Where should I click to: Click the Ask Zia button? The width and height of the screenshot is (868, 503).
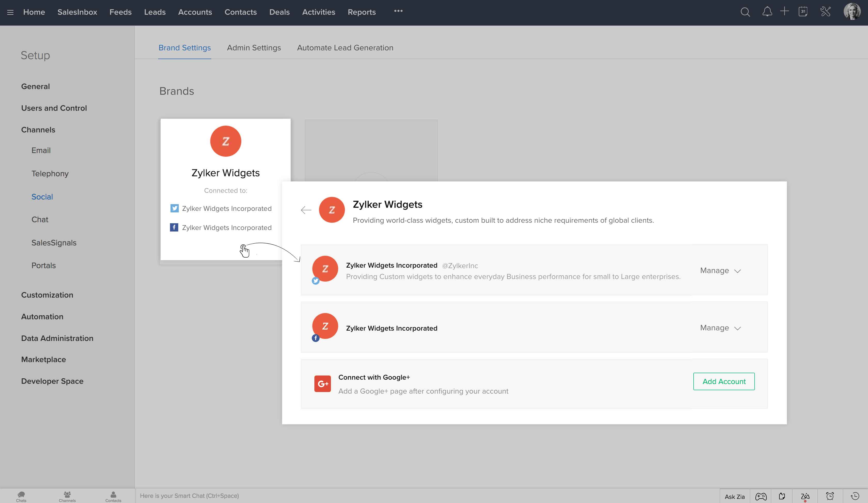point(735,497)
